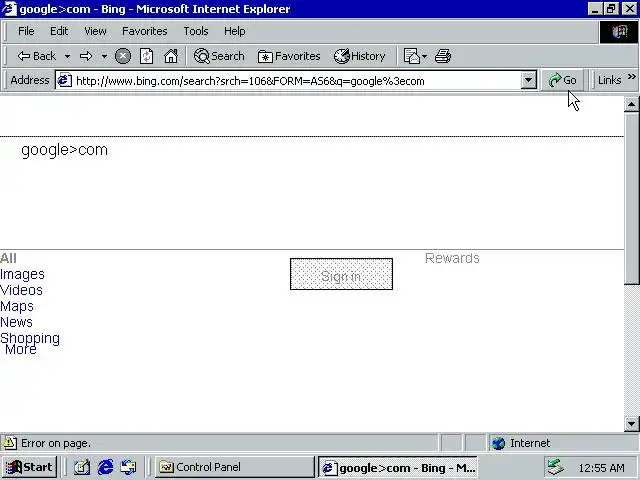Click the google>com - Bing taskbar button
Screen dimensions: 640x480
pos(398,467)
